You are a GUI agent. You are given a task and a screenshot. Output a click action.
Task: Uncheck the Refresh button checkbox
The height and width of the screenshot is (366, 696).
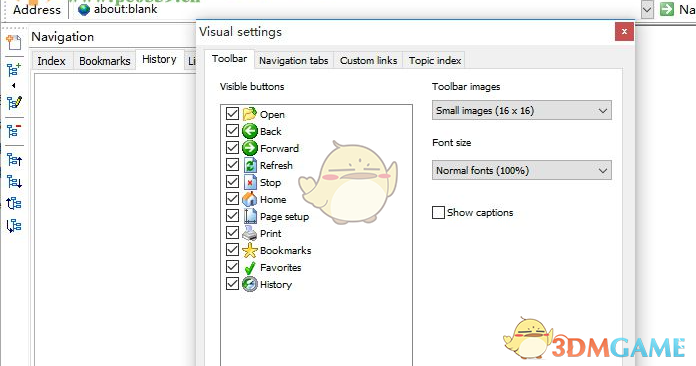pos(232,165)
